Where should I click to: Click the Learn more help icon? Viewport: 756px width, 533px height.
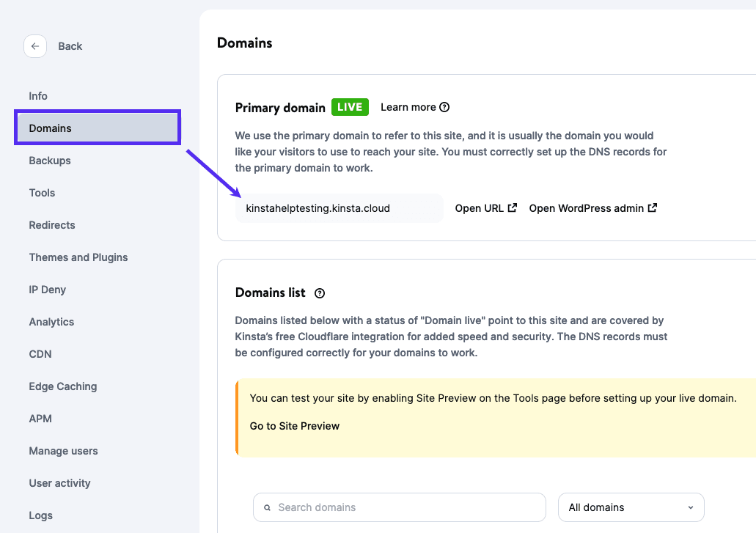(x=444, y=107)
